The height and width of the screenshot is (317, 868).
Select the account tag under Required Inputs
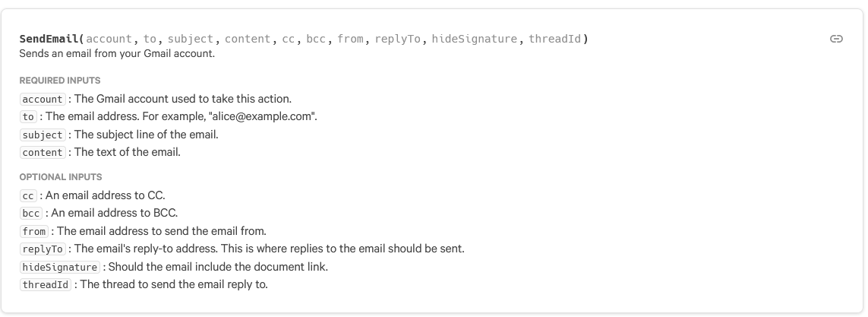point(43,99)
